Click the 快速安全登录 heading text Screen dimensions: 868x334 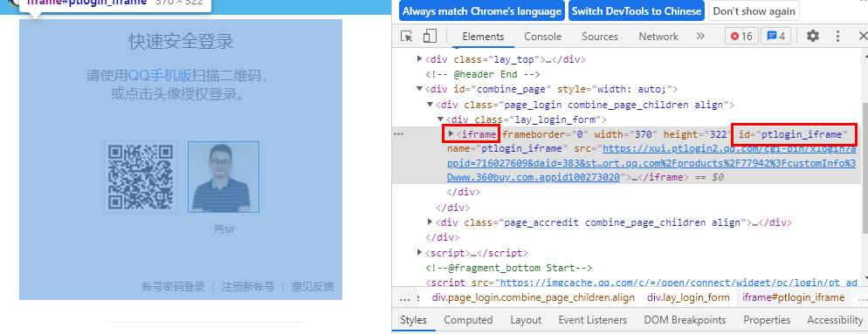point(181,42)
